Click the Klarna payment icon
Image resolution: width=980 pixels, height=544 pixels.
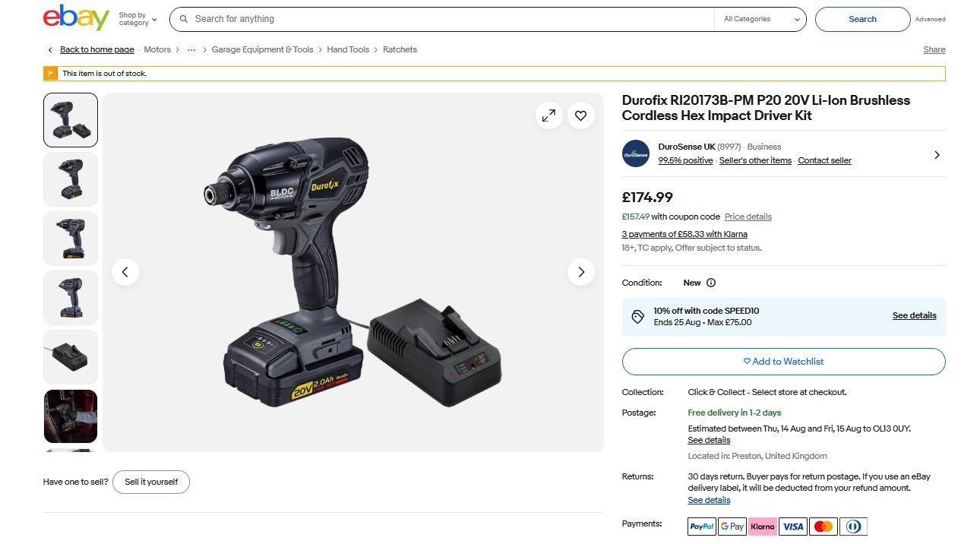(762, 527)
